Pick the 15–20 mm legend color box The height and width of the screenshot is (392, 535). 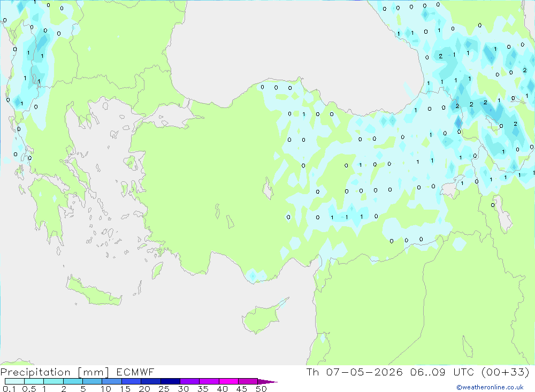tap(131, 381)
